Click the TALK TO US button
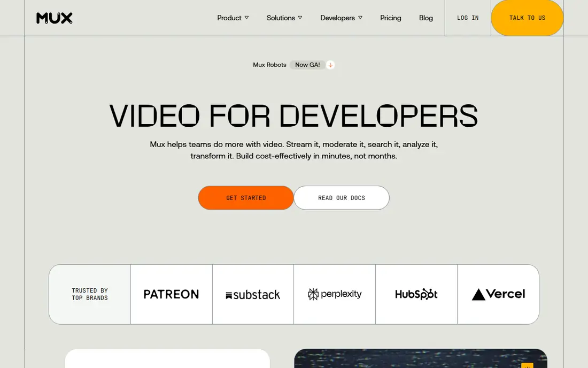The height and width of the screenshot is (368, 588). click(527, 18)
